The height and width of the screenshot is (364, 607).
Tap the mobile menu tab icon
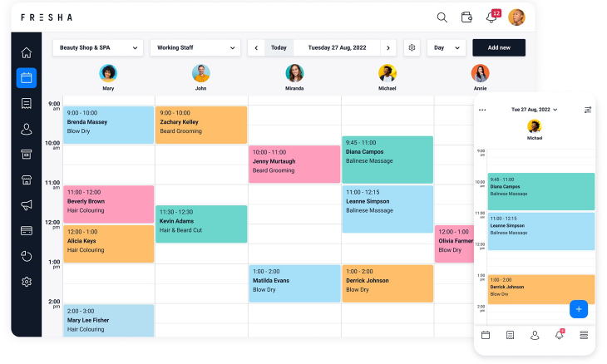(x=584, y=335)
